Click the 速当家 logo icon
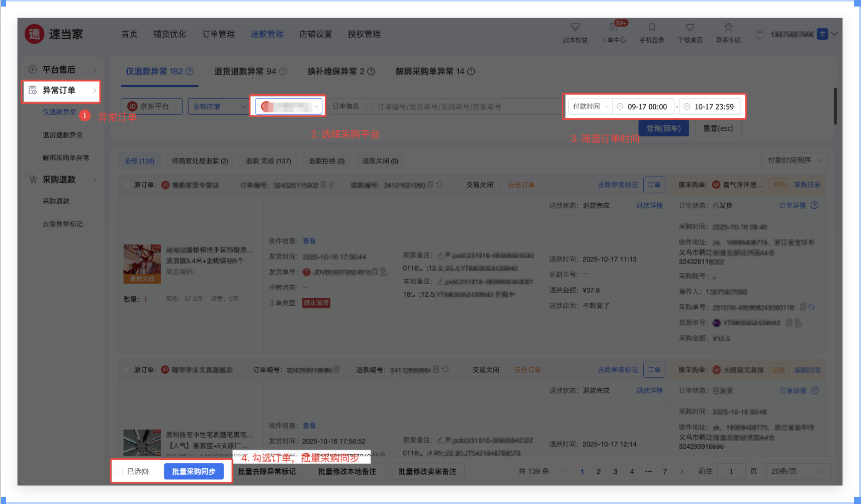This screenshot has height=504, width=861. [34, 34]
